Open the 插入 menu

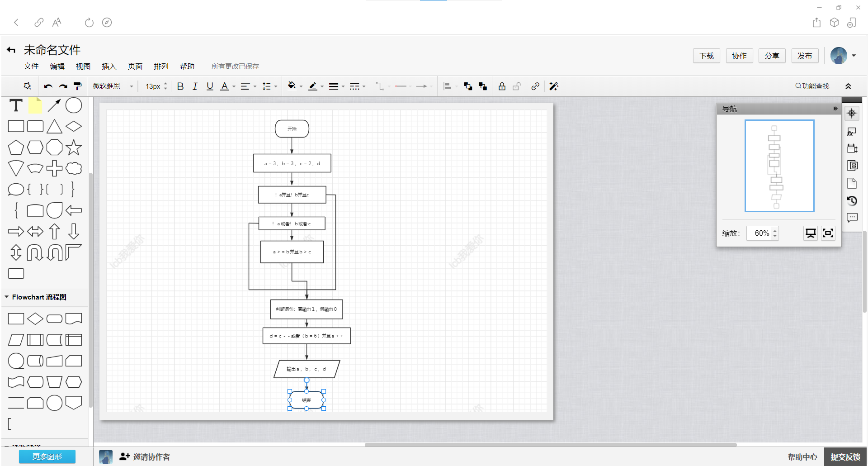tap(109, 67)
